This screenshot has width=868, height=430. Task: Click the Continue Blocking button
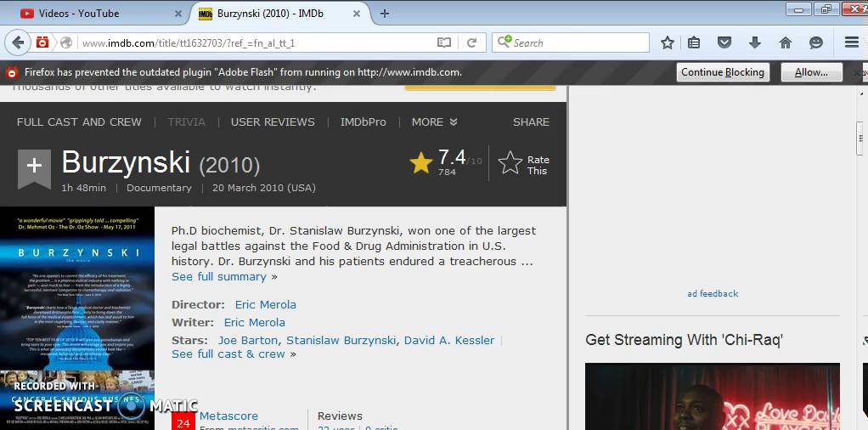[x=723, y=72]
